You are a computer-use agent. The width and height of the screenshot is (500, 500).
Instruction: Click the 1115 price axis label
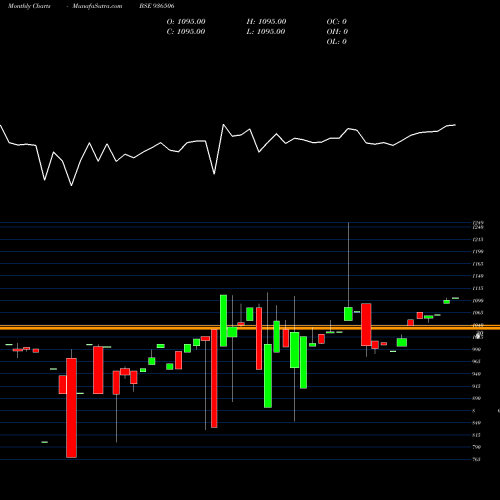tap(478, 288)
